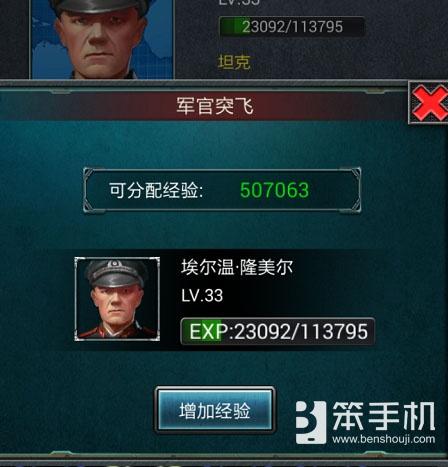448x467 pixels.
Task: Click the 增加经验 button
Action: point(215,410)
